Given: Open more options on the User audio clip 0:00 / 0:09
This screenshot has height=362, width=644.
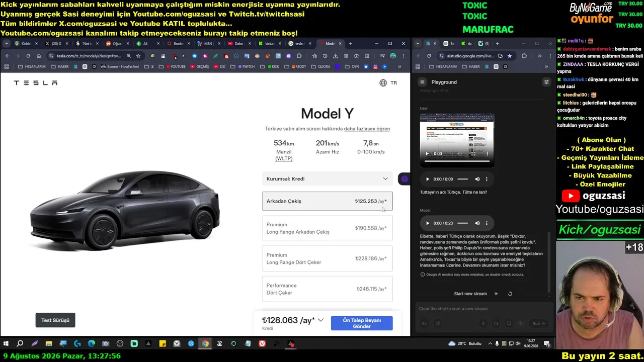Looking at the screenshot, I should [487, 179].
